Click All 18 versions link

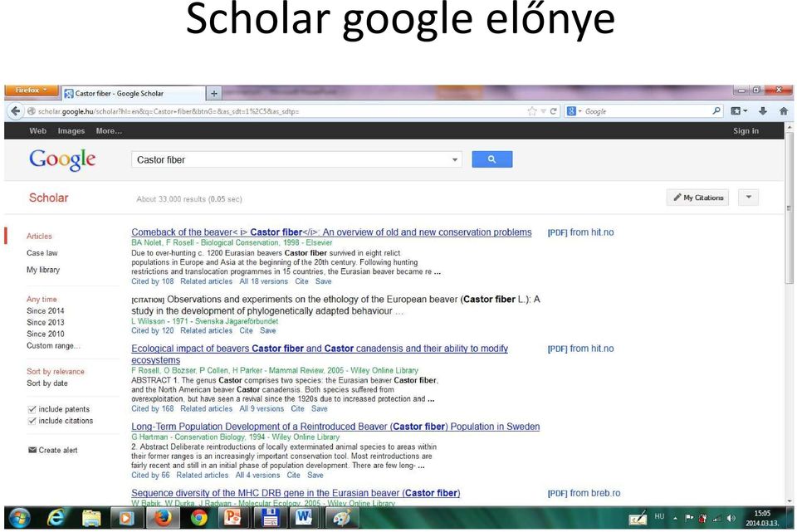point(264,281)
